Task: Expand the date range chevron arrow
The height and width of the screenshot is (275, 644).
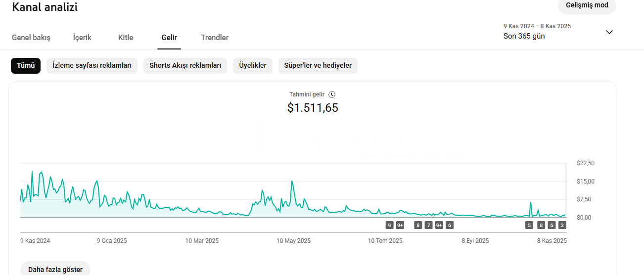Action: tap(609, 32)
